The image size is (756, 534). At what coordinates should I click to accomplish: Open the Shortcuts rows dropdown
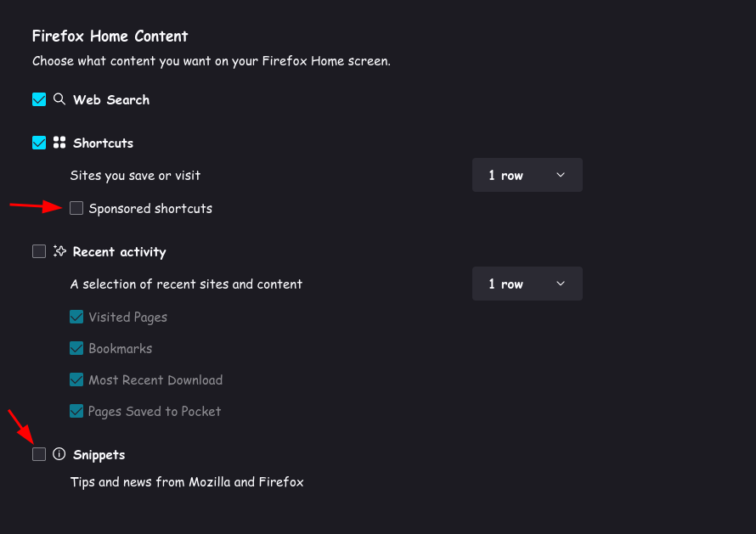point(527,175)
